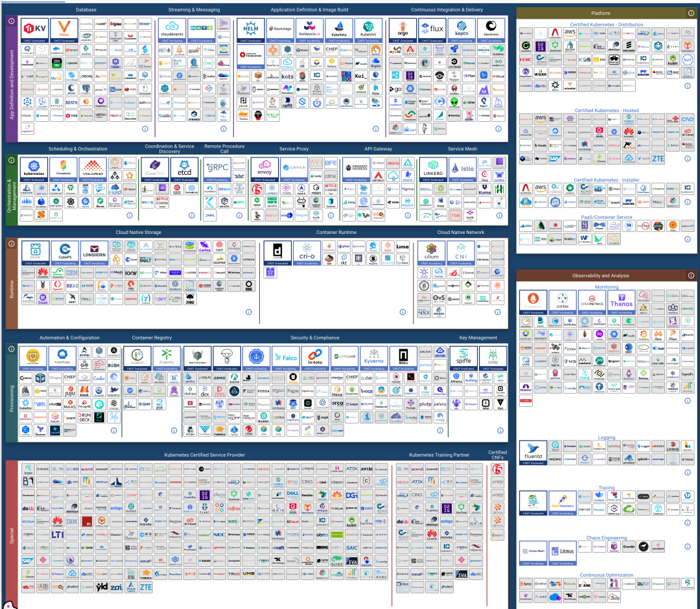Click the Cilium network project card
Screen dimensions: 700x609
[431, 253]
